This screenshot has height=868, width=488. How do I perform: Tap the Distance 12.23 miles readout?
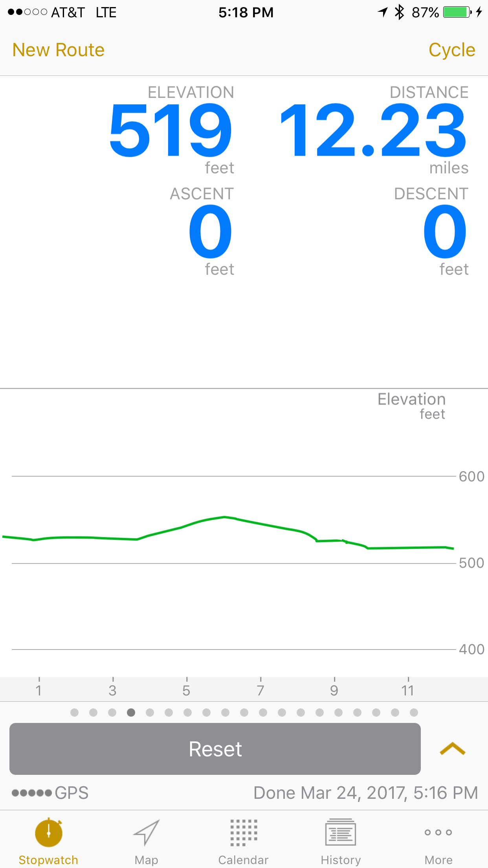pos(373,130)
